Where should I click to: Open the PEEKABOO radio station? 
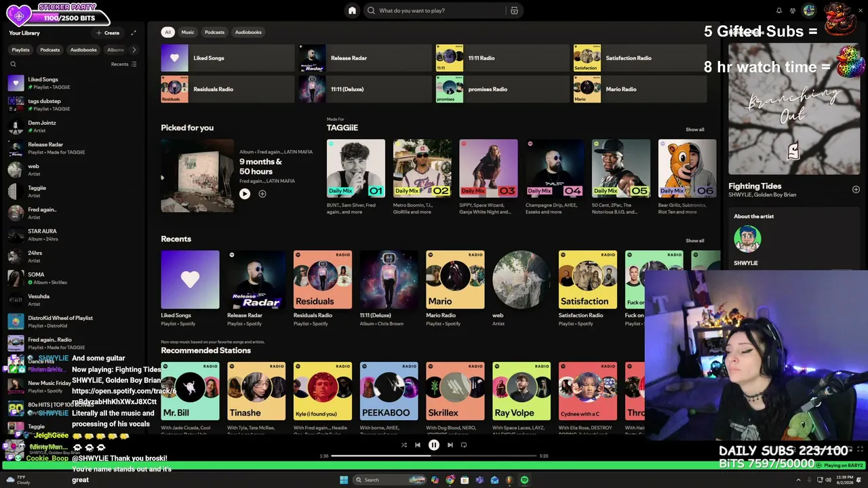(389, 391)
